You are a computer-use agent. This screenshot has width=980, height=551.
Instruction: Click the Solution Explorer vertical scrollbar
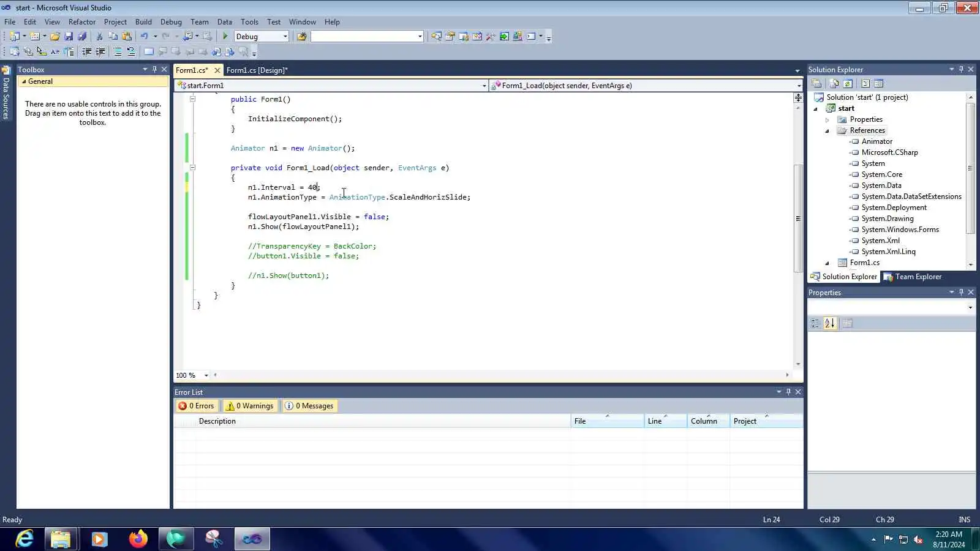(x=970, y=181)
